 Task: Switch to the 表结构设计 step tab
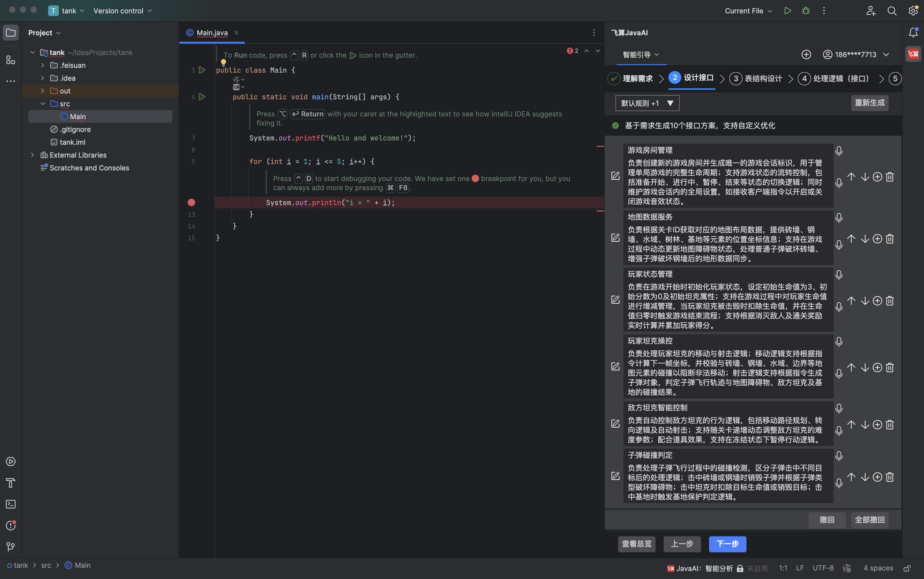[763, 79]
